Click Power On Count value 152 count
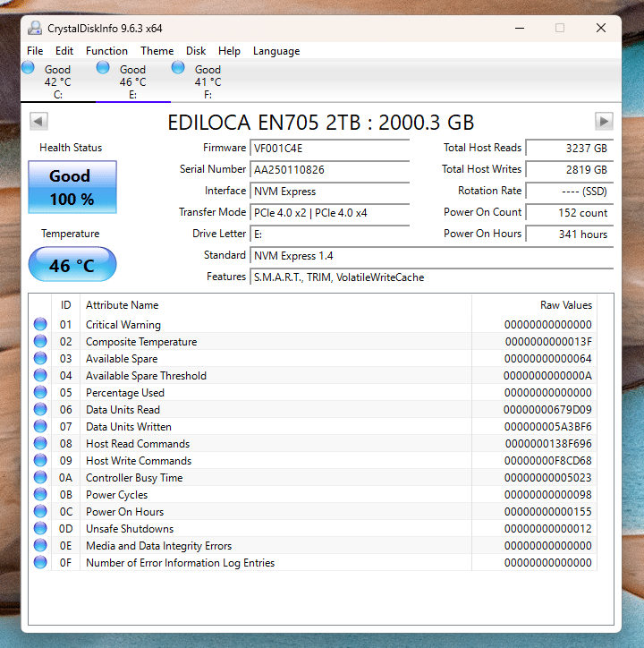 pos(569,212)
